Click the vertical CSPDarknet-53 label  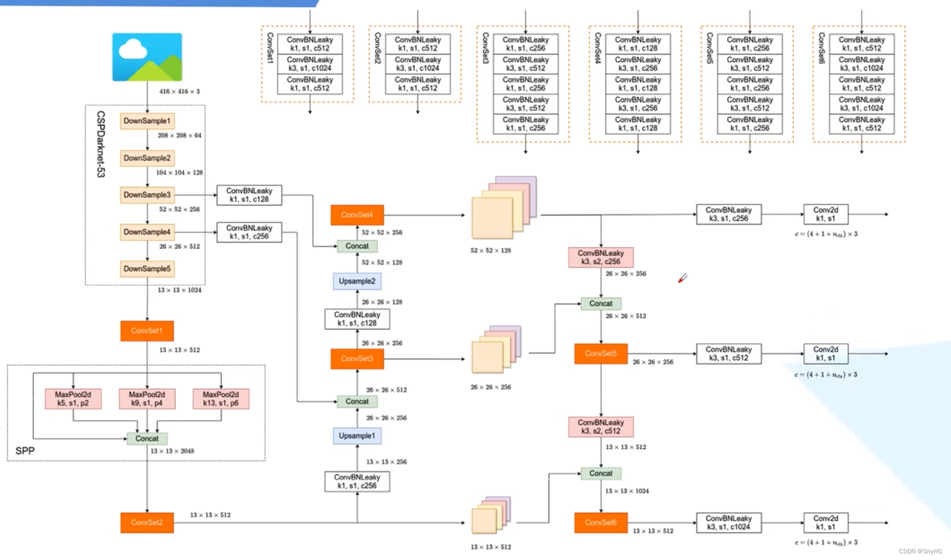(101, 144)
